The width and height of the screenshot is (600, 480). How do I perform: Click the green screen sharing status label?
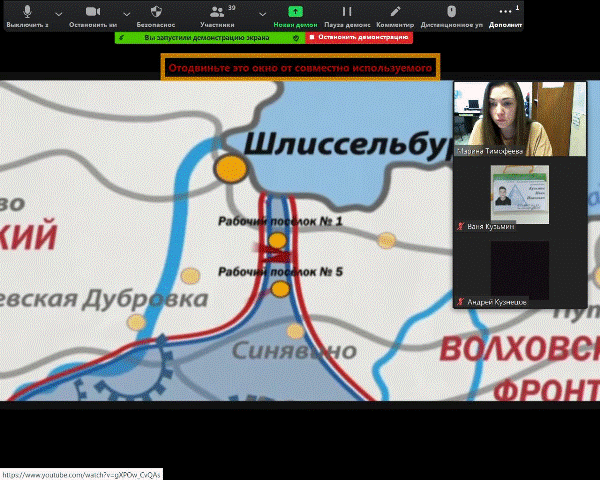pos(205,37)
